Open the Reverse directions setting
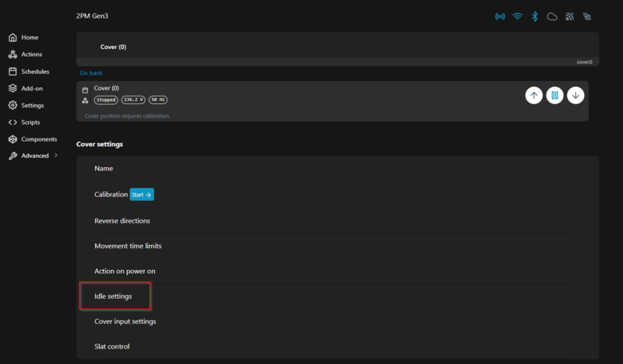 point(122,221)
